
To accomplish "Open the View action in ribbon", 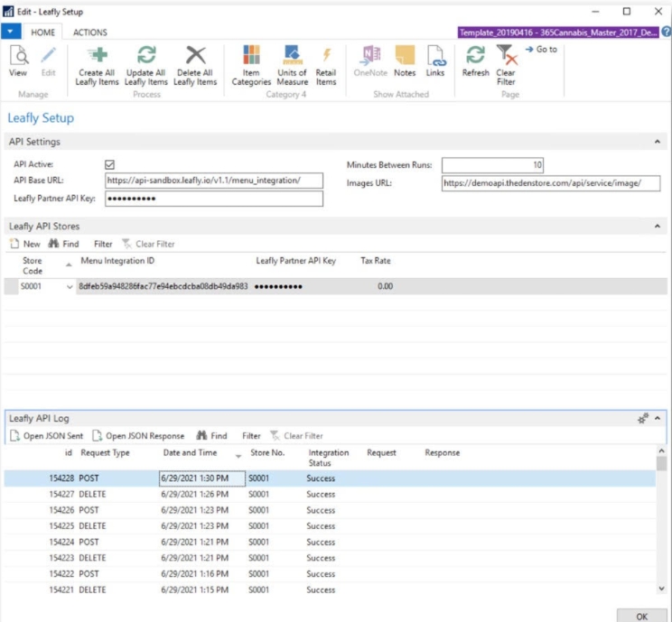I will [18, 61].
